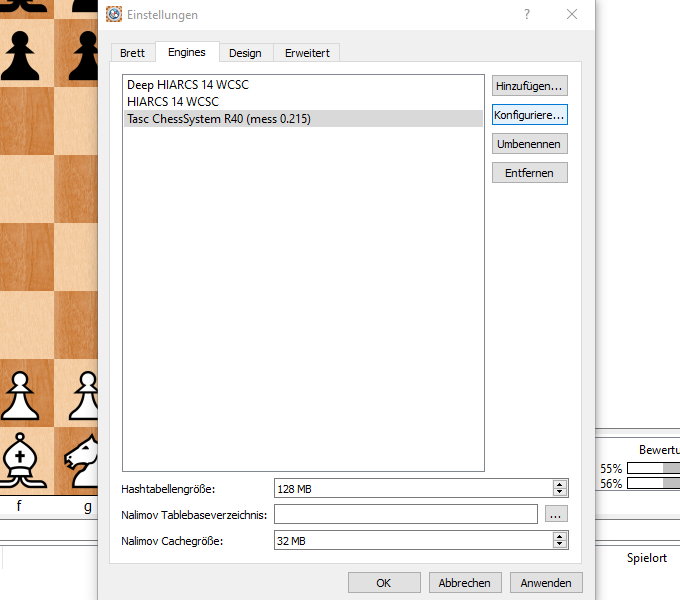Click the black pawn on the f-file
Screen dimensions: 680x600
(x=20, y=55)
